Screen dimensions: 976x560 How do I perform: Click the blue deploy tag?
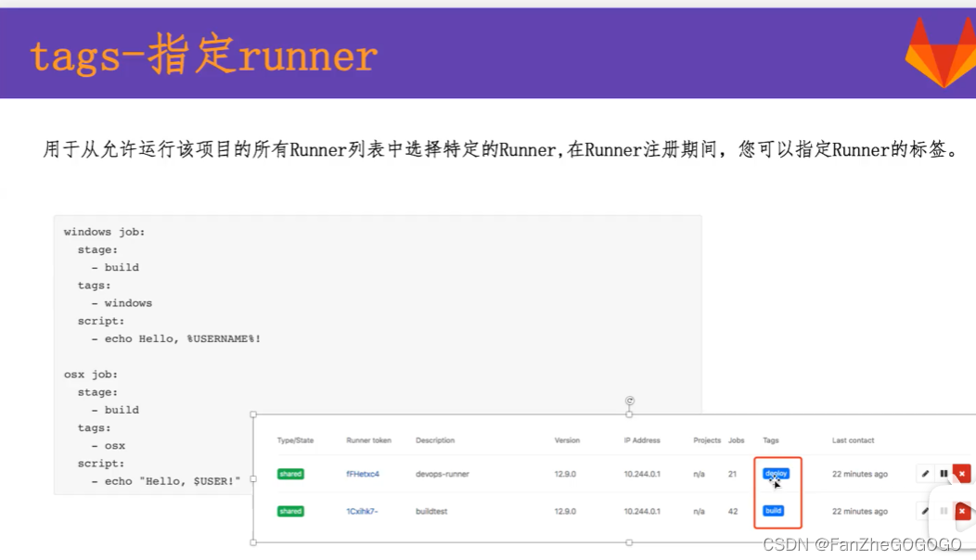coord(776,474)
